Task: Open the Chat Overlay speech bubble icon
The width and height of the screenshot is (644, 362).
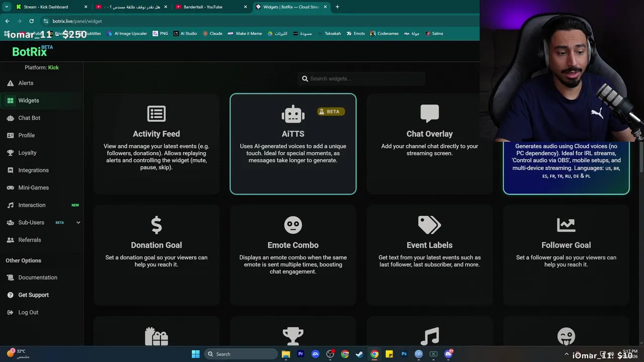Action: click(430, 114)
